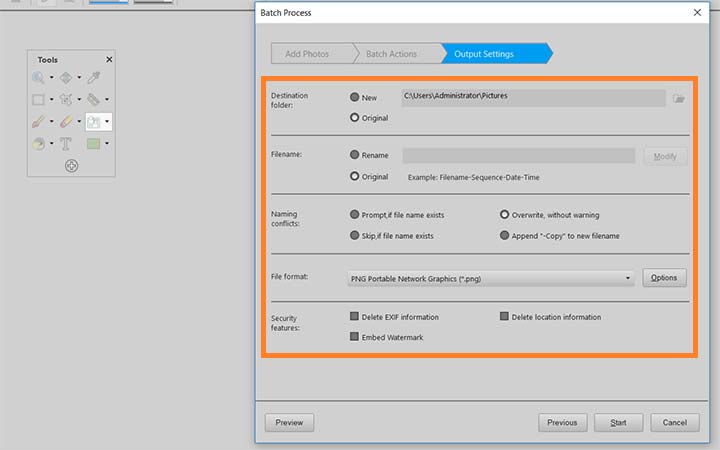Enable Delete location information checkbox
Screen dimensions: 720x450
[504, 316]
